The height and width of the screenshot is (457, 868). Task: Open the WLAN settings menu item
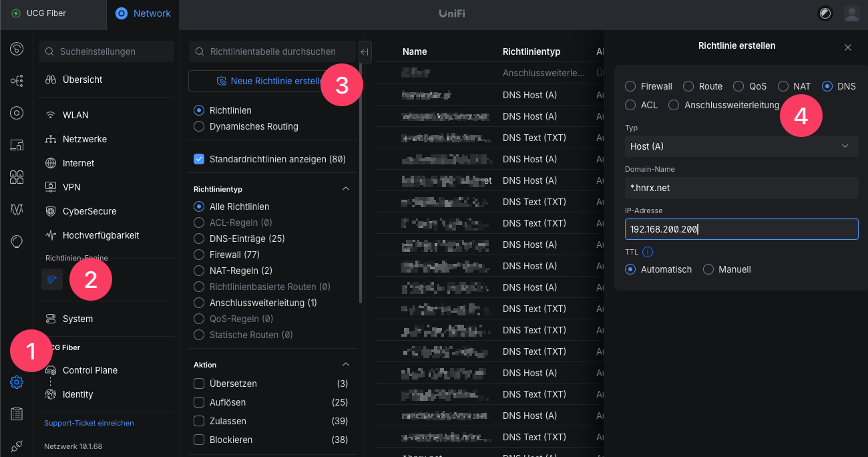(x=75, y=115)
